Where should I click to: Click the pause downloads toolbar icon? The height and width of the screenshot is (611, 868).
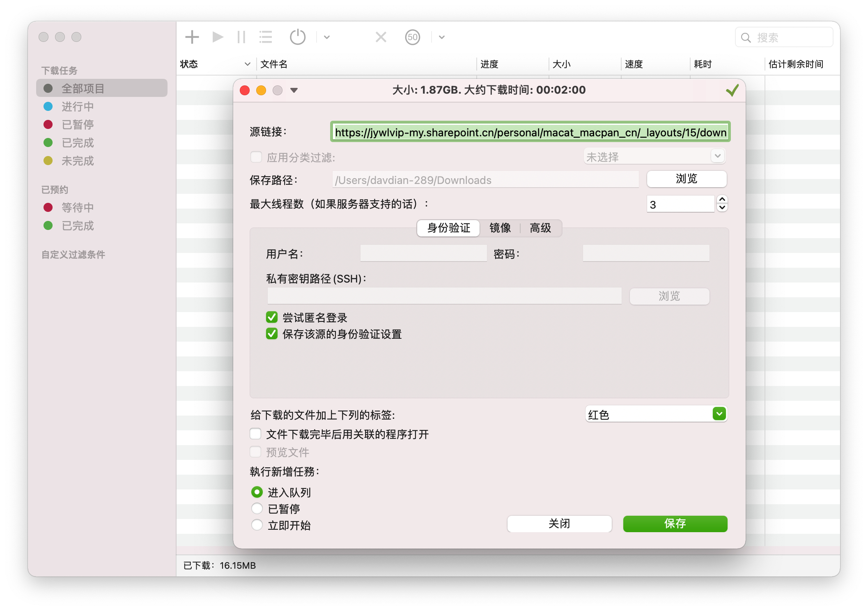coord(241,37)
